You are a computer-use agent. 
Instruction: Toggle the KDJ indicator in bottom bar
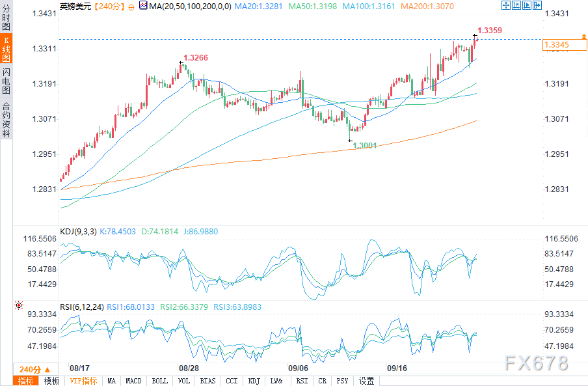click(x=254, y=381)
